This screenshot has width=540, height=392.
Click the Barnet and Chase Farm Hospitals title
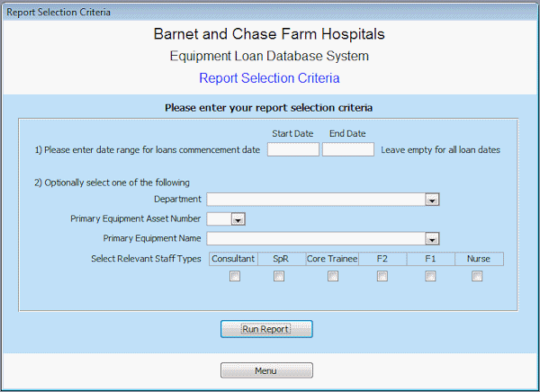tap(269, 34)
